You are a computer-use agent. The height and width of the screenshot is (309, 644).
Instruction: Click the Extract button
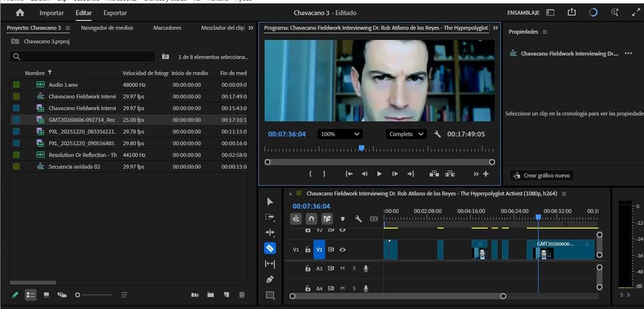coord(450,174)
